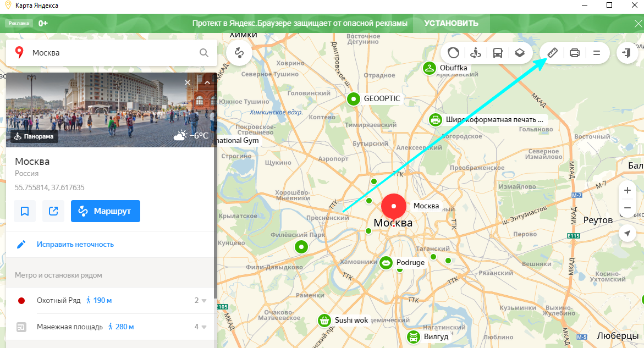Click the Obuffka green marker icon
This screenshot has height=348, width=644.
point(429,68)
